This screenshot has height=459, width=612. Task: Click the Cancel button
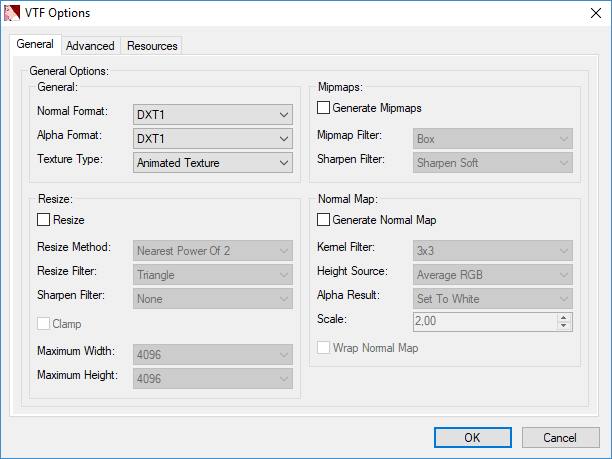559,437
